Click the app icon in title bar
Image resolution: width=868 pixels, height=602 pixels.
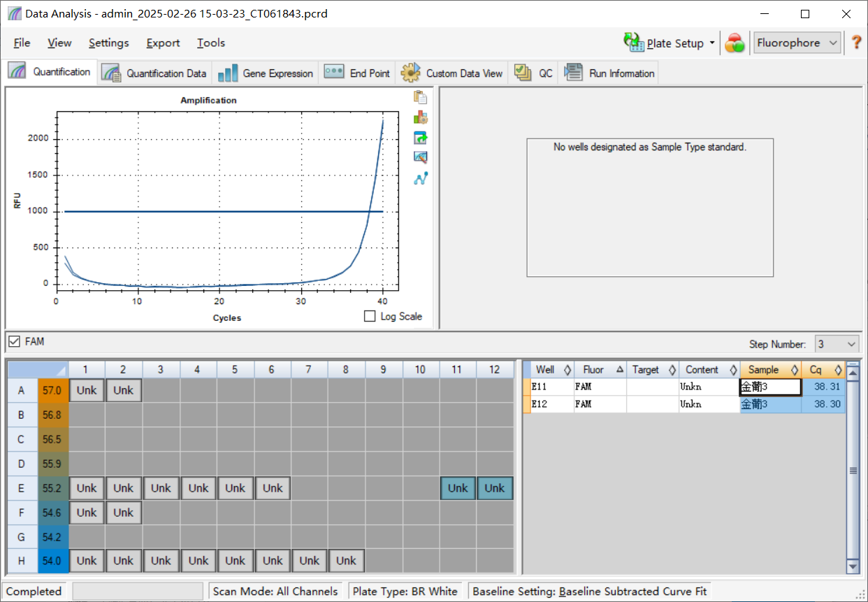(x=14, y=13)
